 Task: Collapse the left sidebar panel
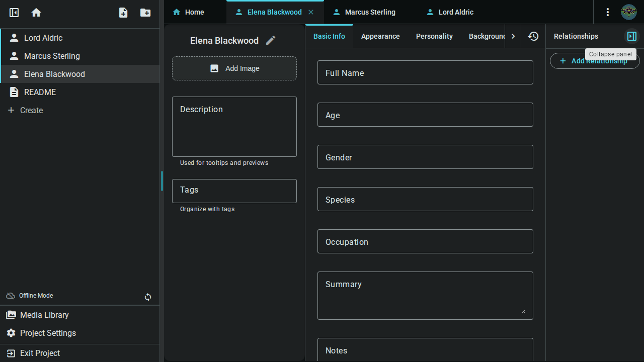coord(14,12)
